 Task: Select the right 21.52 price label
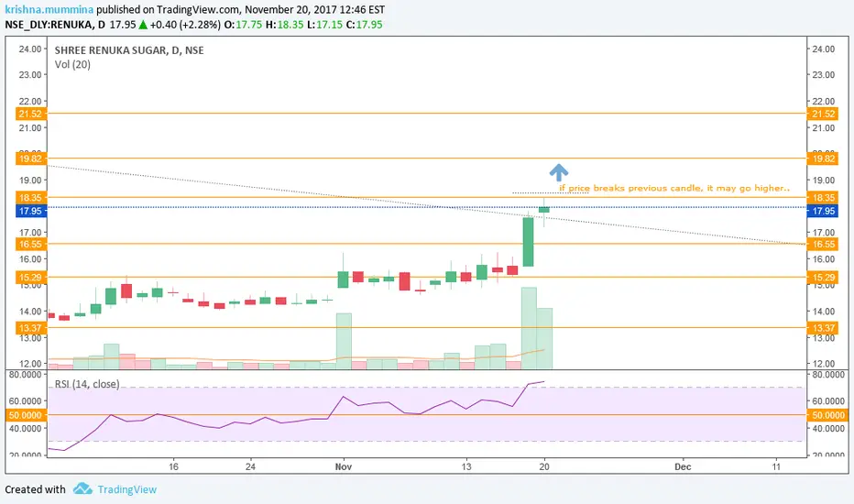pyautogui.click(x=822, y=114)
